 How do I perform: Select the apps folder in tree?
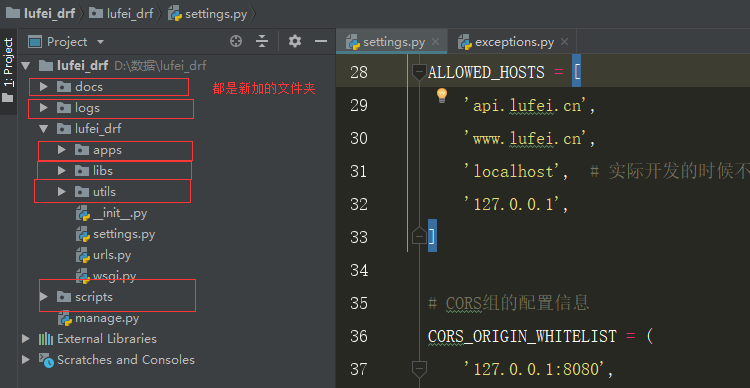click(x=107, y=150)
